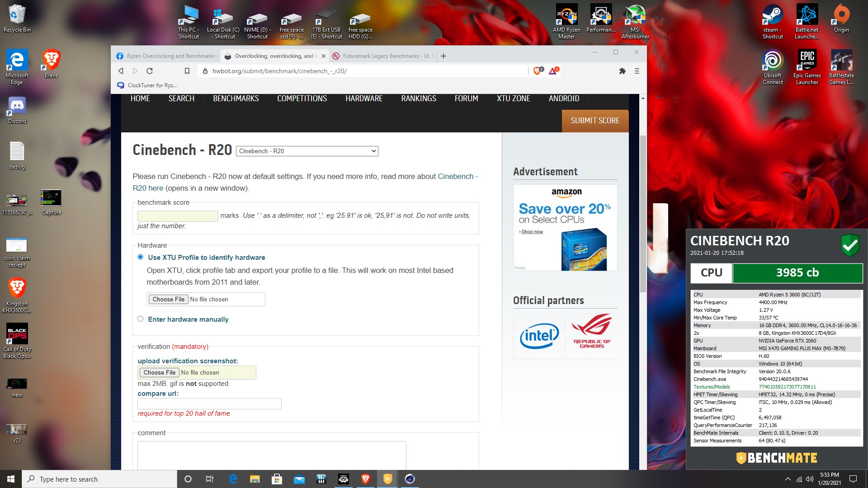Launch Epic Games Launcher icon
Viewport: 868px width, 488px height.
(807, 67)
